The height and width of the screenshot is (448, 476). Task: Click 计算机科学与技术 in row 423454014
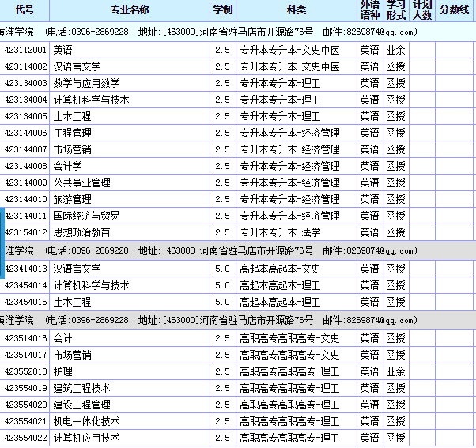92,285
